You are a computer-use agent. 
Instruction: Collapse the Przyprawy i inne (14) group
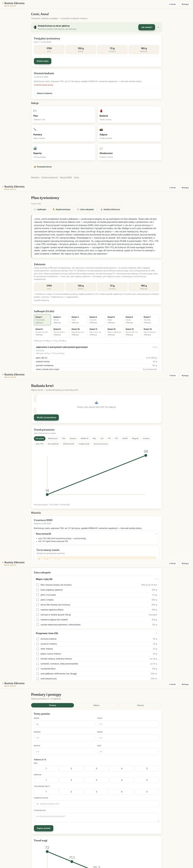96,633
